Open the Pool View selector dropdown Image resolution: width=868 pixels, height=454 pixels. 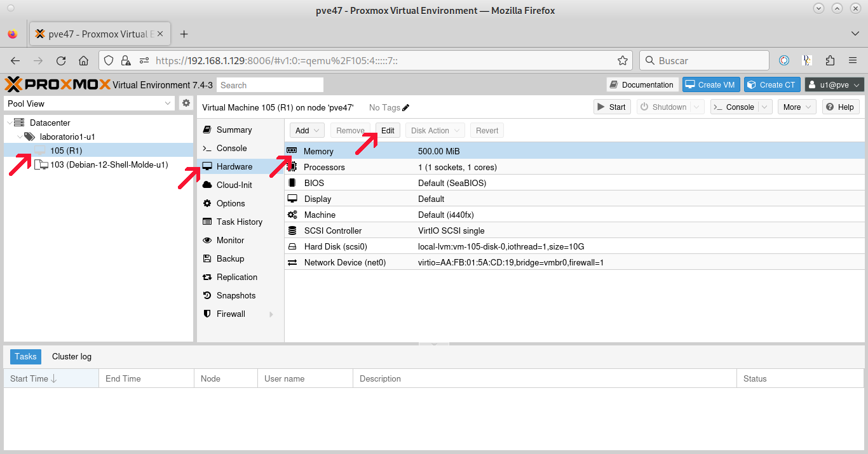point(90,103)
